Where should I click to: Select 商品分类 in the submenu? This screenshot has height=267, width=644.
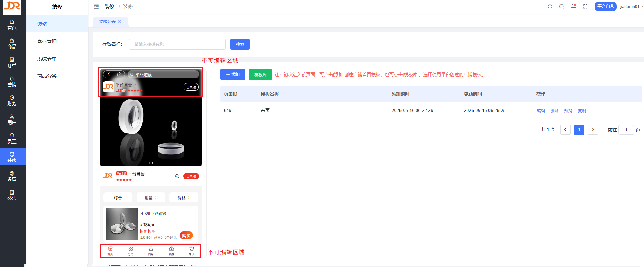[47, 76]
